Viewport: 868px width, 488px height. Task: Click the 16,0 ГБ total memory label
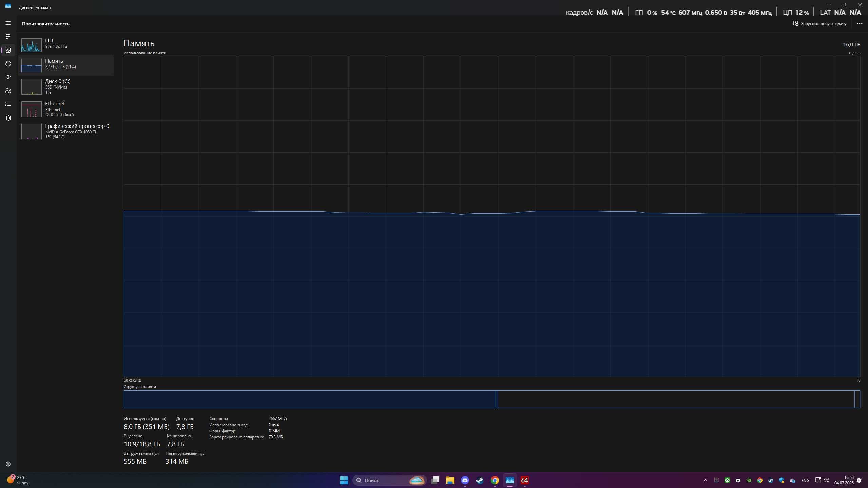coord(851,45)
